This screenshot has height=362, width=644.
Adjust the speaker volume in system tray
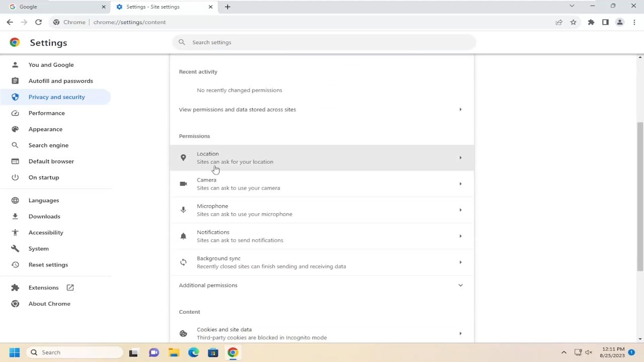588,352
